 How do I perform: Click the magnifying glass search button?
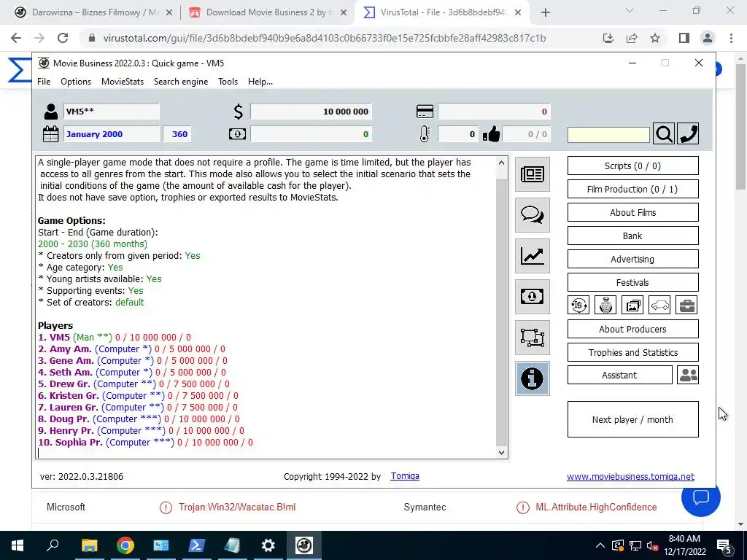point(664,134)
